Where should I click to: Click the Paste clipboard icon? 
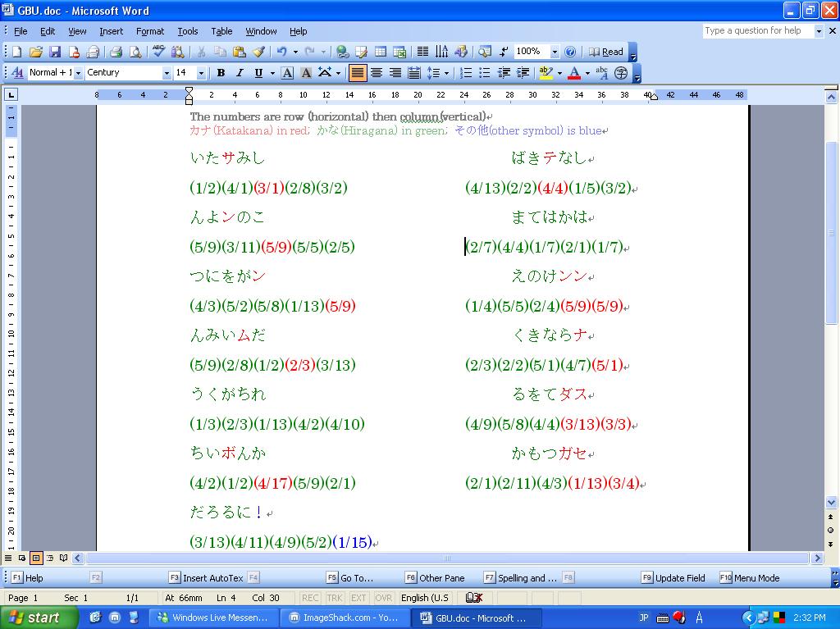point(240,52)
